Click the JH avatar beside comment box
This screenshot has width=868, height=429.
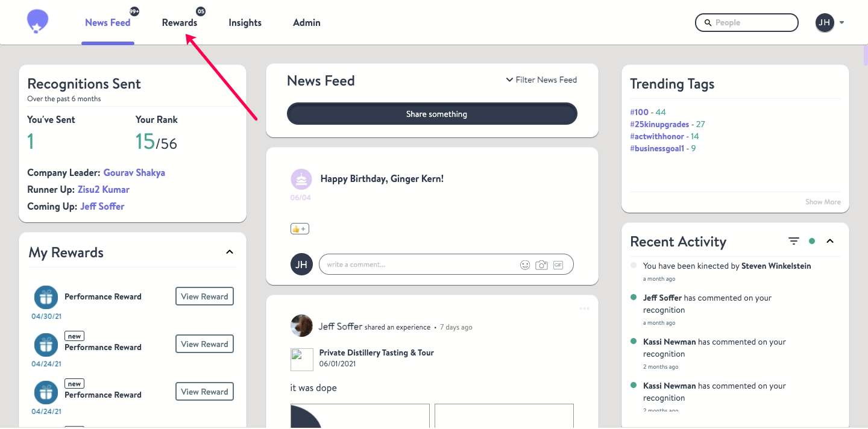pos(301,265)
